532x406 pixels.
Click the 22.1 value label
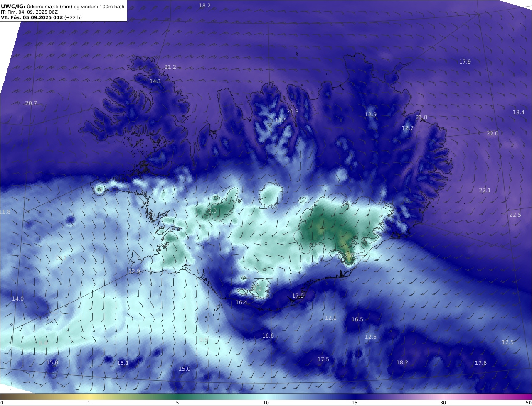[x=485, y=191]
